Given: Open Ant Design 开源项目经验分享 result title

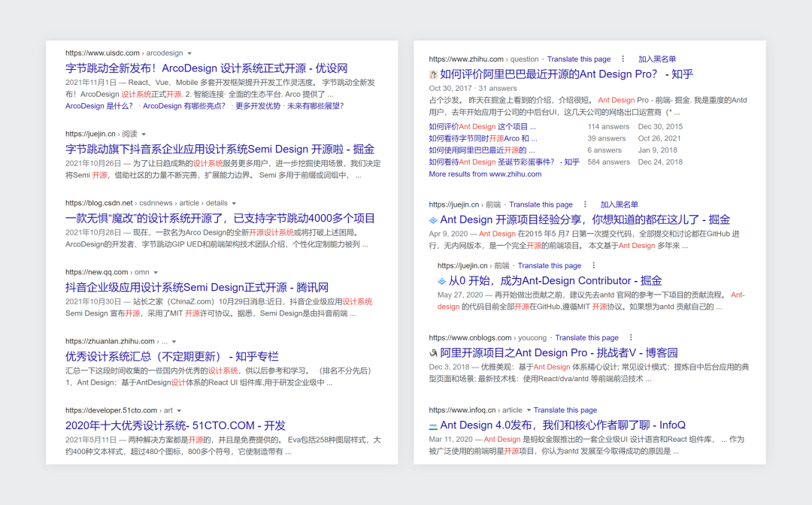Looking at the screenshot, I should 585,219.
